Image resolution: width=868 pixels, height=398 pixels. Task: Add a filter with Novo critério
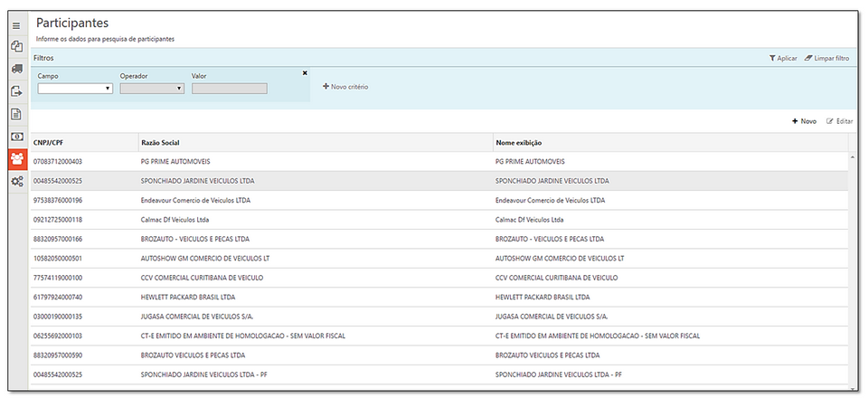tap(345, 87)
